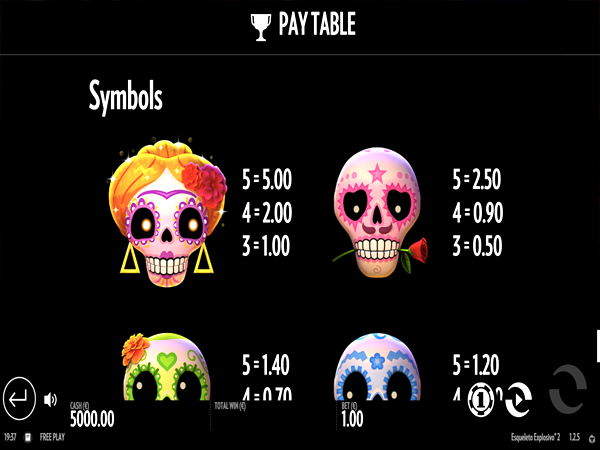Click the return arrow to exit pay table
The height and width of the screenshot is (450, 600).
(20, 398)
